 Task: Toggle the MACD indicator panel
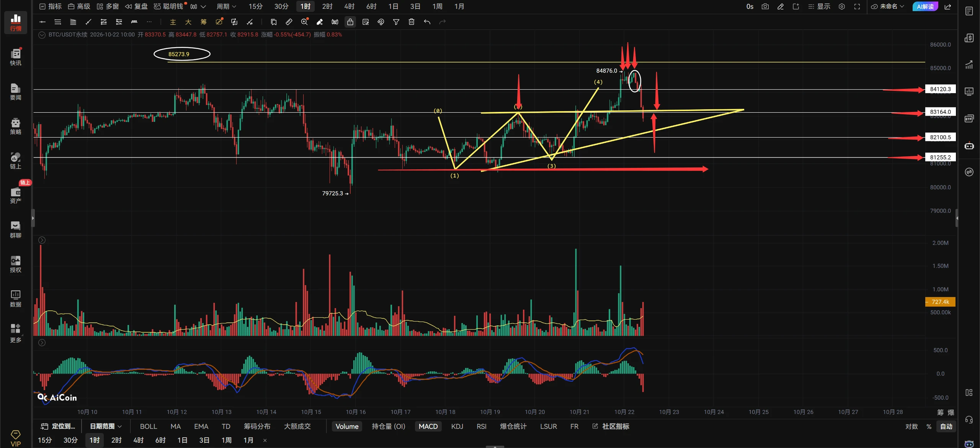428,426
